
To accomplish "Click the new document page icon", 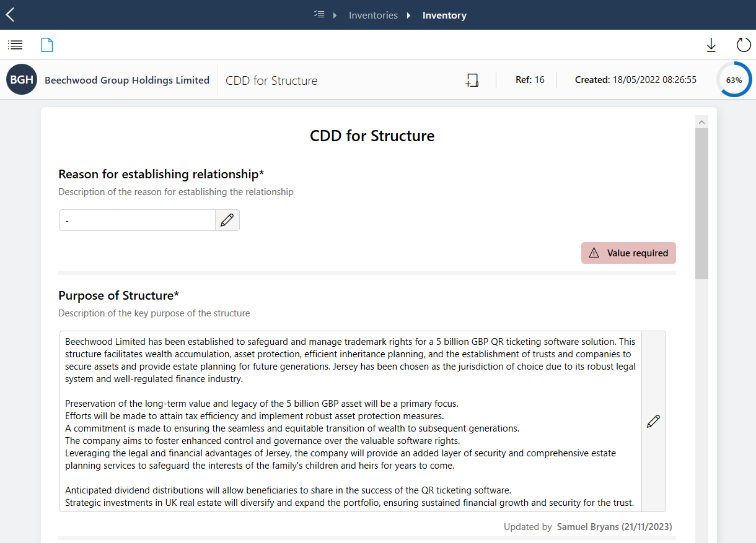I will pyautogui.click(x=47, y=45).
